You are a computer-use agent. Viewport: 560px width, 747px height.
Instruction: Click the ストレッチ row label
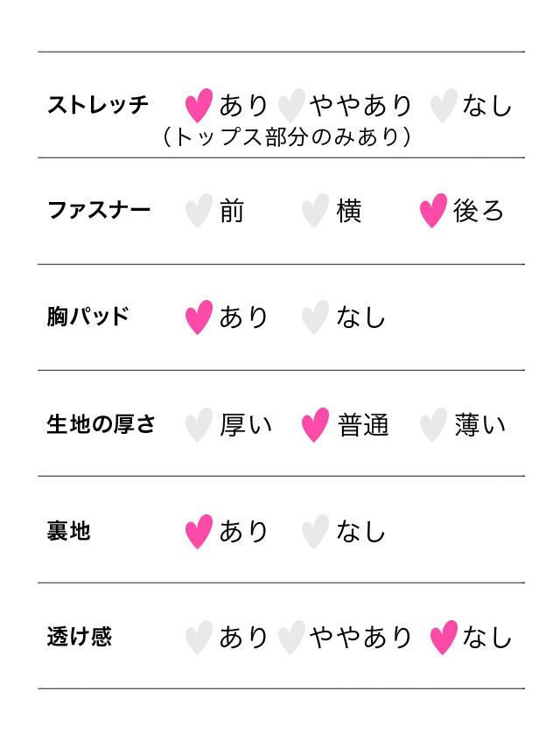(x=97, y=105)
